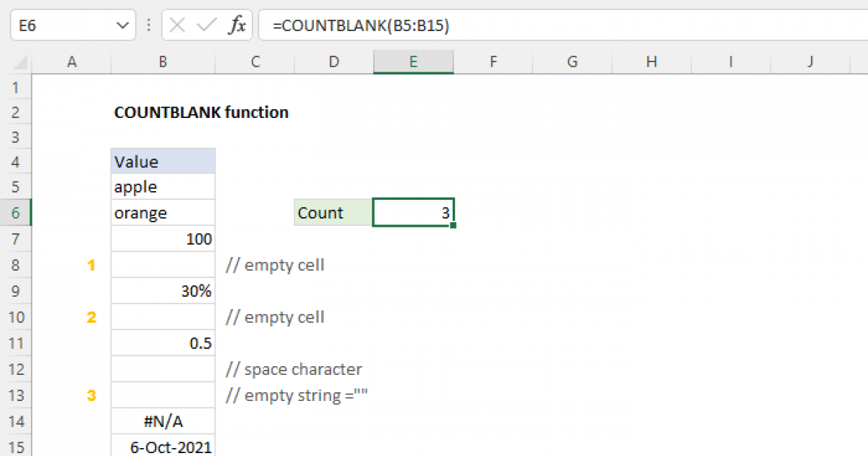Select row 6 header

click(x=16, y=213)
